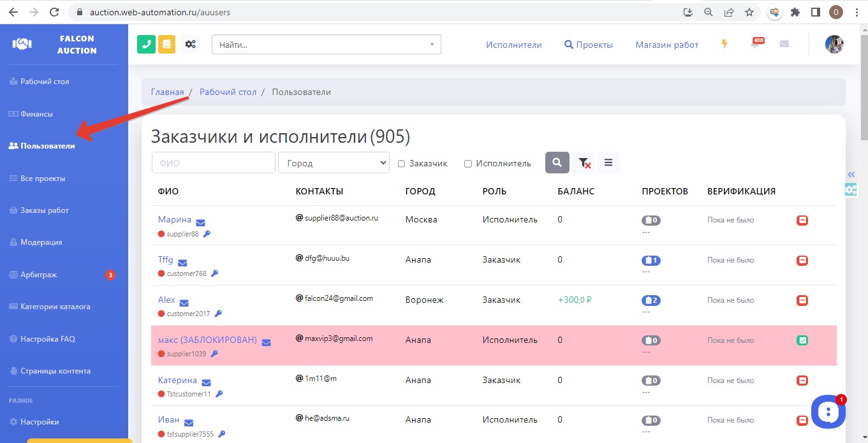The image size is (868, 443).
Task: Open the yellow notes icon button
Action: (166, 44)
